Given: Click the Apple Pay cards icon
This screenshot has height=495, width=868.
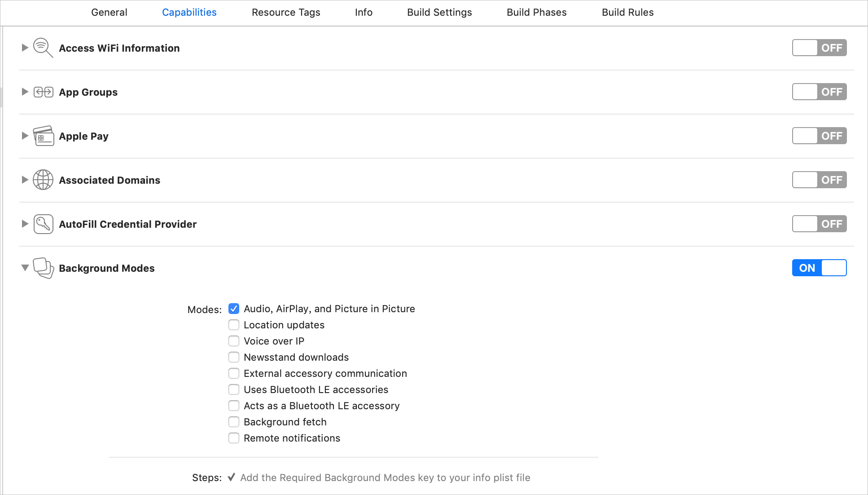Looking at the screenshot, I should pos(43,136).
